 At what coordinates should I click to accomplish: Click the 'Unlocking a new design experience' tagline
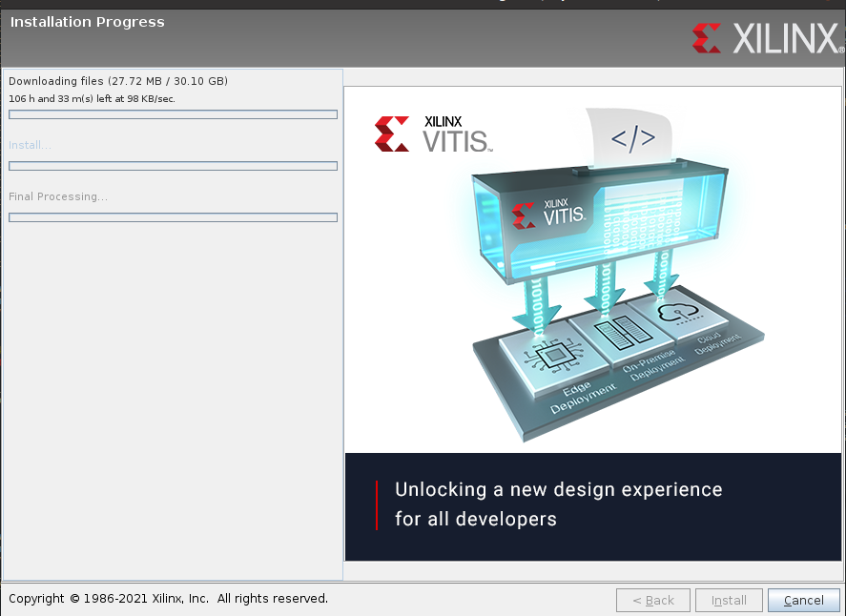[x=558, y=503]
